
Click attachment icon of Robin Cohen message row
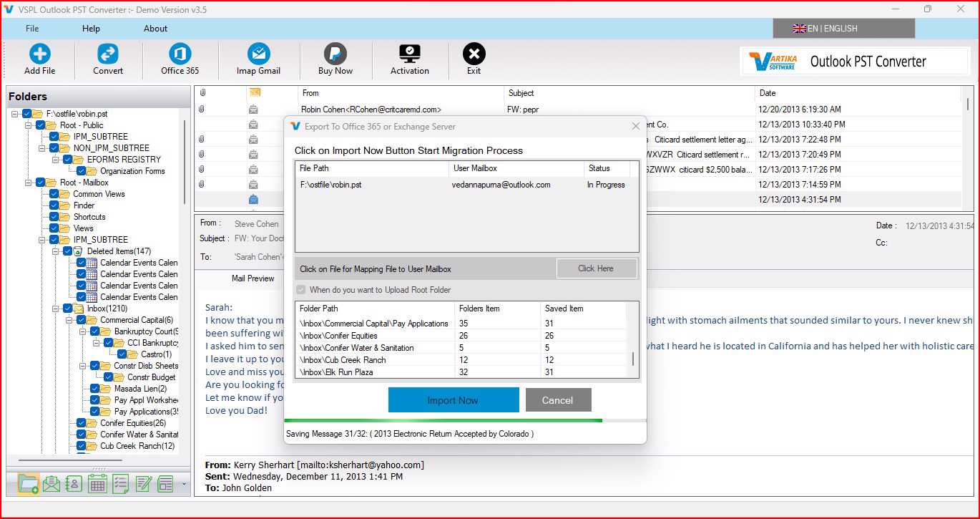point(202,110)
